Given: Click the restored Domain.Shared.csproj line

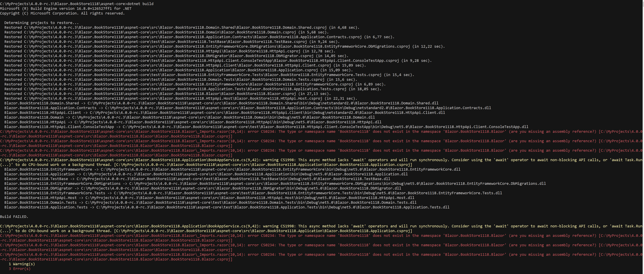Looking at the screenshot, I should [181, 28].
